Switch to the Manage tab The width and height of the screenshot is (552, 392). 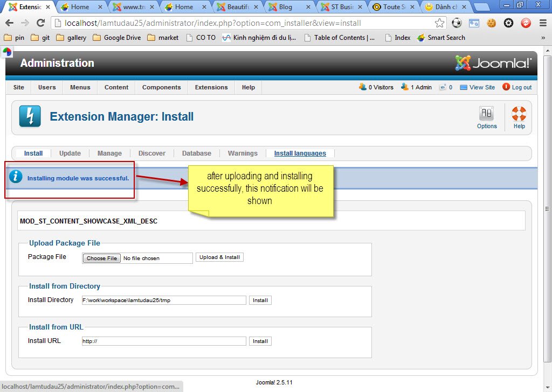click(x=109, y=153)
